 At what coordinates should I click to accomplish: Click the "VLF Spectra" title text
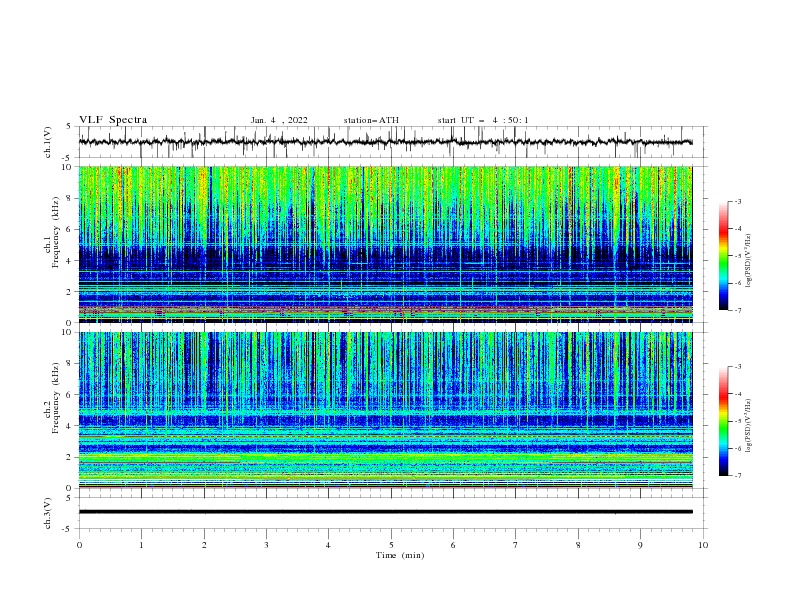click(113, 120)
